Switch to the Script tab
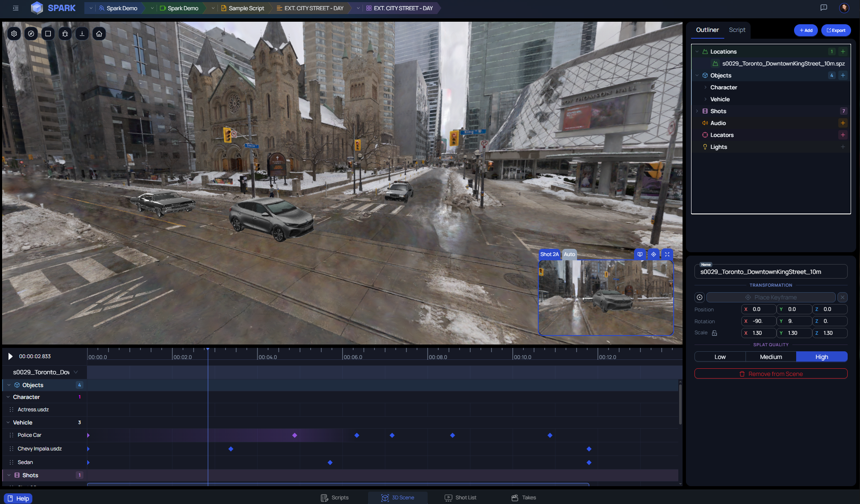Image resolution: width=860 pixels, height=504 pixels. tap(737, 30)
